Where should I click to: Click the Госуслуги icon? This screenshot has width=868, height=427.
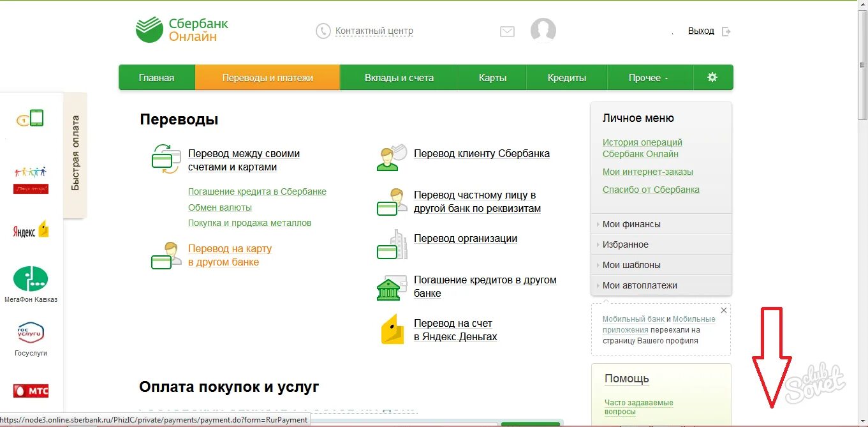pos(31,333)
